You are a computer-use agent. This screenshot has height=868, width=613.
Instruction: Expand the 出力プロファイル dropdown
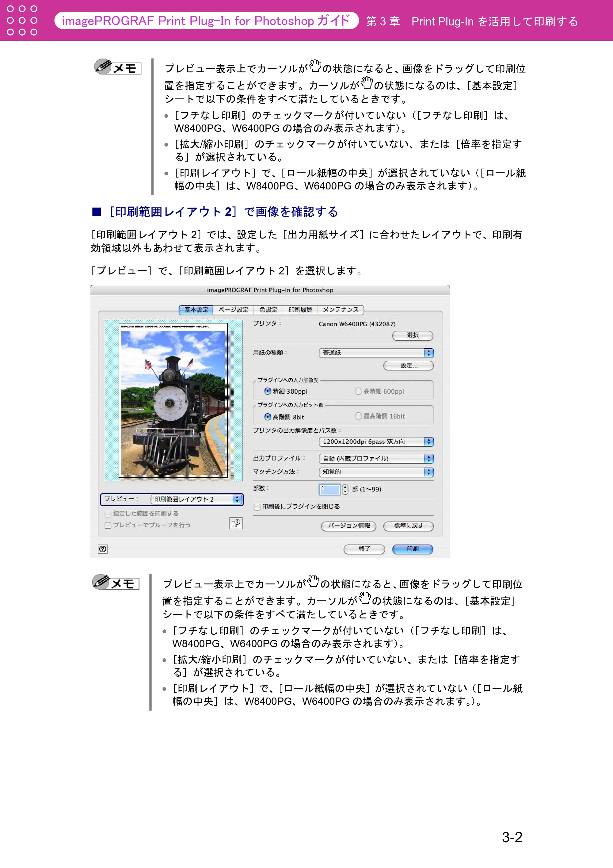376,459
